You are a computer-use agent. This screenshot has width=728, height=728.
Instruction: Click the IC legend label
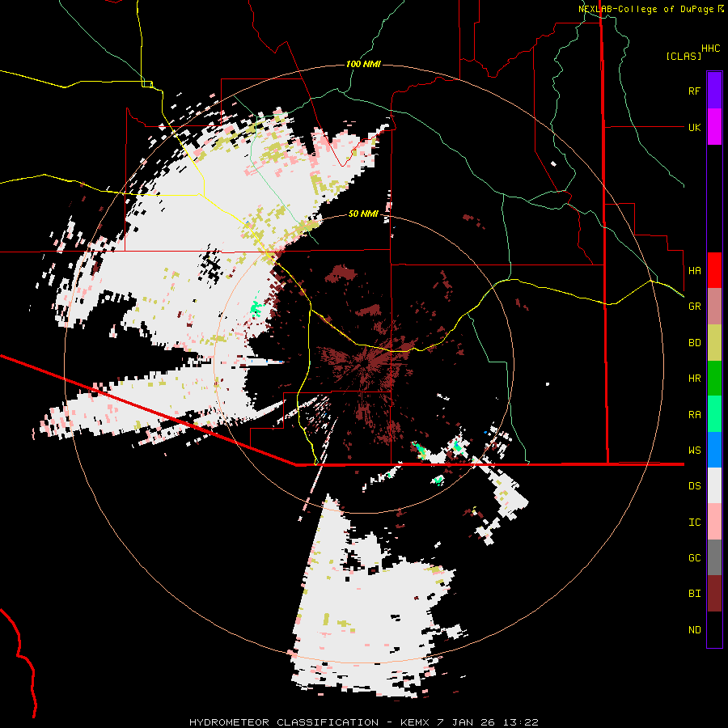click(694, 523)
